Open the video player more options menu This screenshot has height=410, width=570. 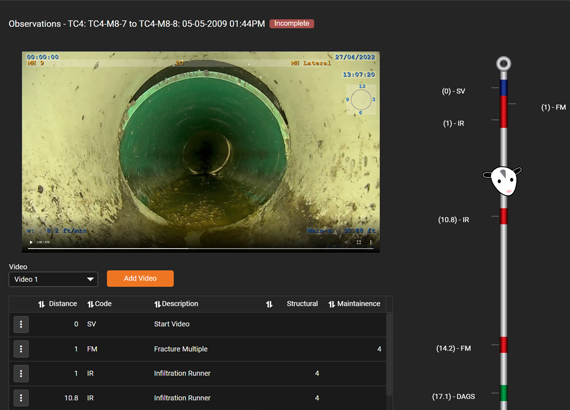point(370,242)
